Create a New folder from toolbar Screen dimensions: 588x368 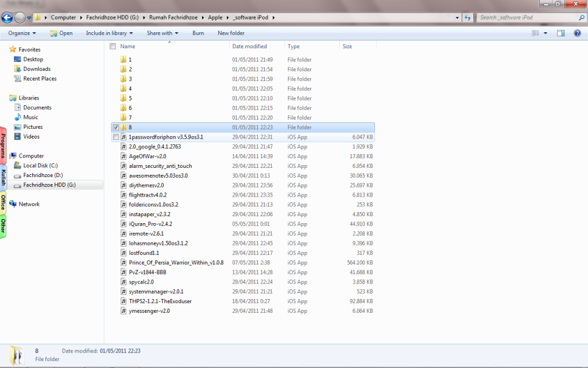231,33
